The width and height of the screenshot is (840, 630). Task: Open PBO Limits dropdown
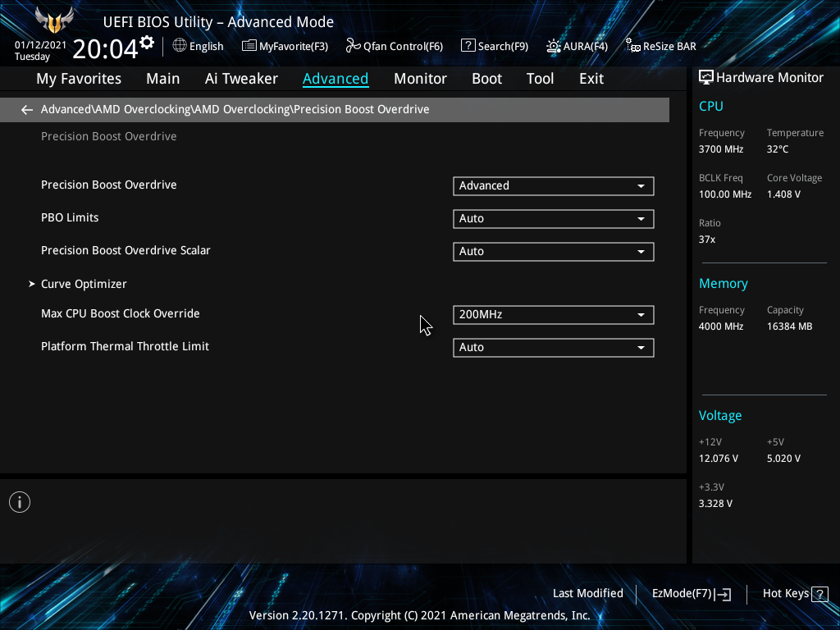(554, 218)
